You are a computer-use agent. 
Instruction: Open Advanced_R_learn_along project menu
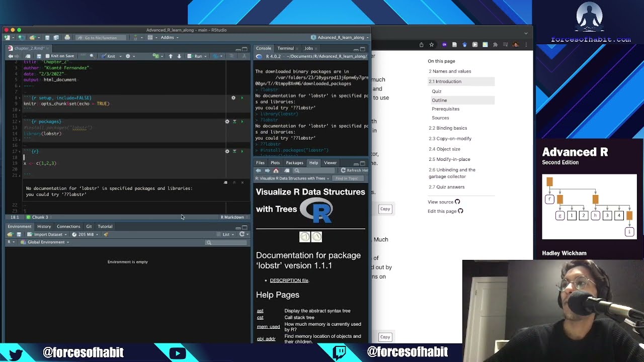click(340, 38)
